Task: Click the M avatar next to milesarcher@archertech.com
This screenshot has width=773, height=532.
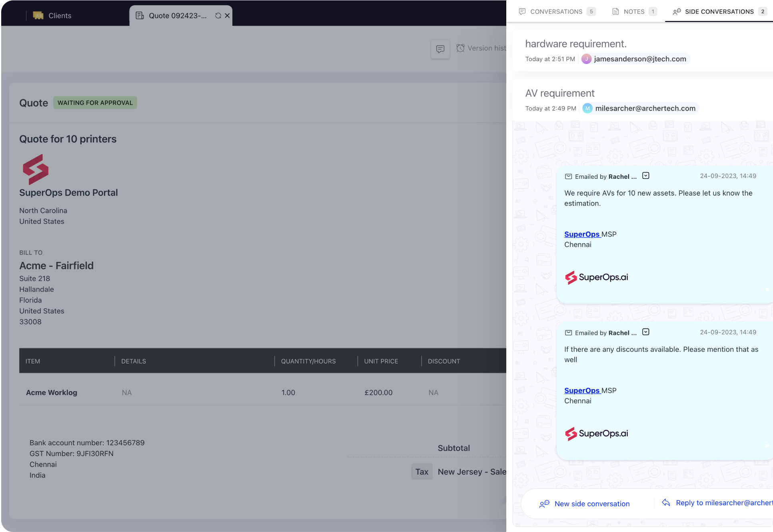Action: (587, 108)
